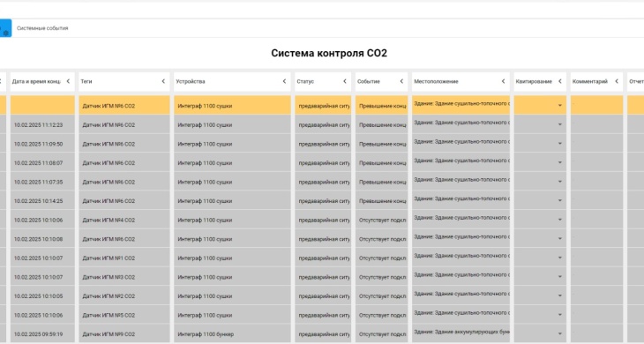The image size is (644, 344).
Task: Click the Датчик ИГМ №5 CO2 tag cell
Action: (x=124, y=315)
